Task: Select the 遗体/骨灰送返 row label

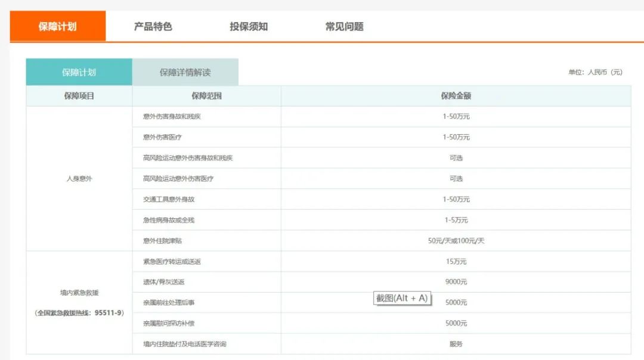Action: click(163, 282)
